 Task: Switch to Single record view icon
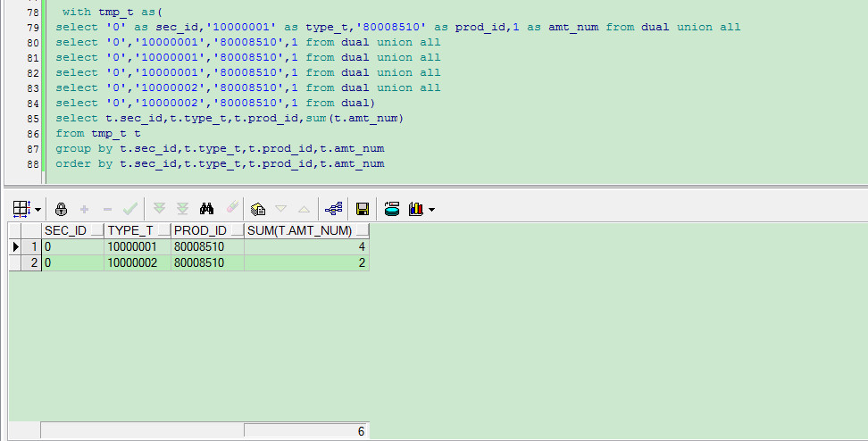click(258, 209)
